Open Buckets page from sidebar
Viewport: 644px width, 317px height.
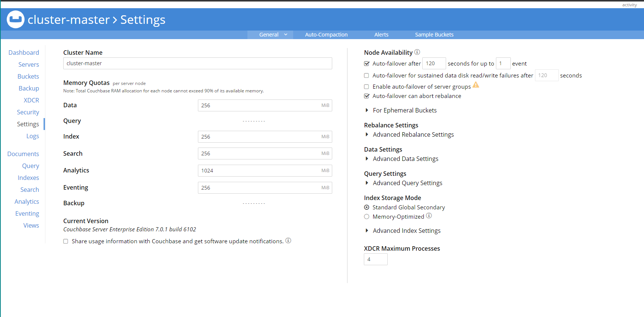tap(28, 76)
